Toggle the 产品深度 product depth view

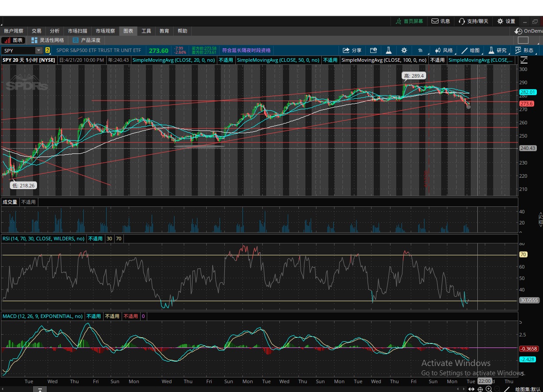86,40
